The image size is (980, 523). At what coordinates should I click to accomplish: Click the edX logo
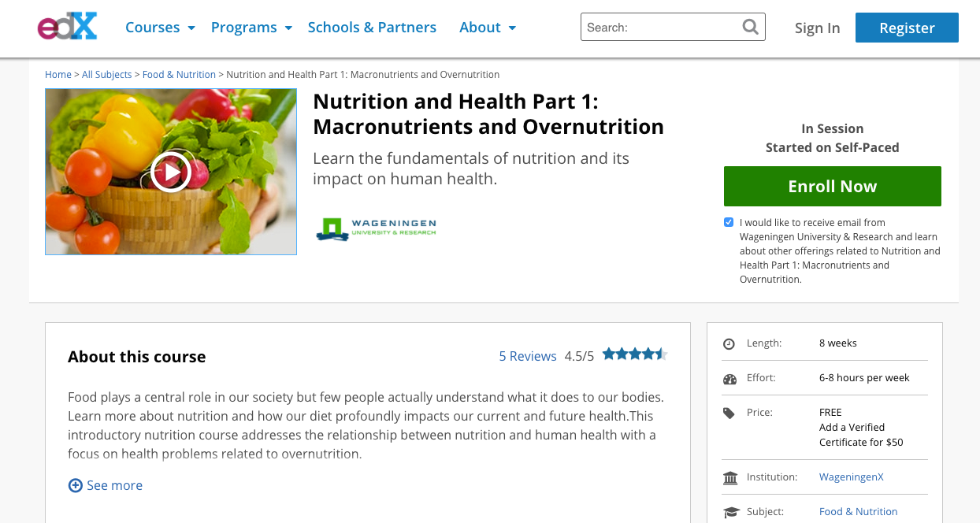coord(67,27)
